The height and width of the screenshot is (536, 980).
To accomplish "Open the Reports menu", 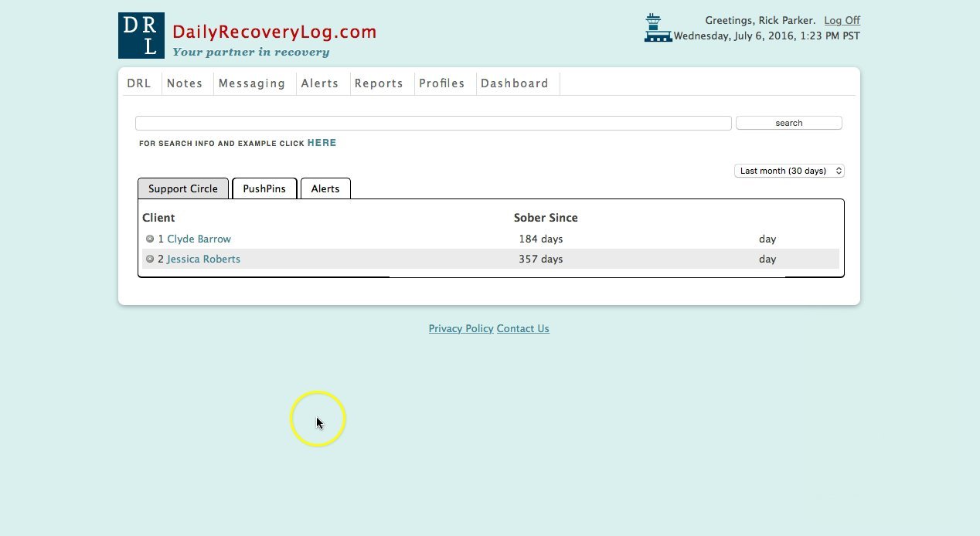I will point(379,83).
